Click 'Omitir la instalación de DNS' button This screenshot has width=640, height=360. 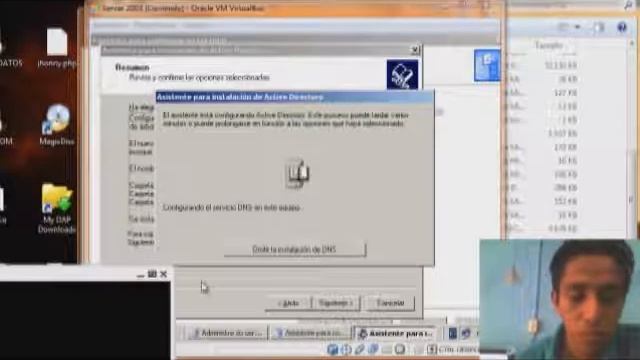click(x=295, y=249)
